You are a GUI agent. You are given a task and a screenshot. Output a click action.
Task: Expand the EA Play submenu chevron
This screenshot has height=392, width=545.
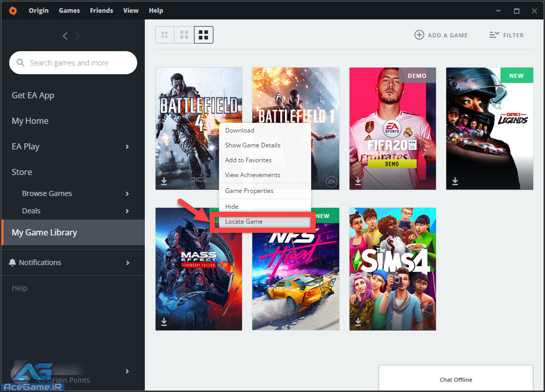point(127,147)
